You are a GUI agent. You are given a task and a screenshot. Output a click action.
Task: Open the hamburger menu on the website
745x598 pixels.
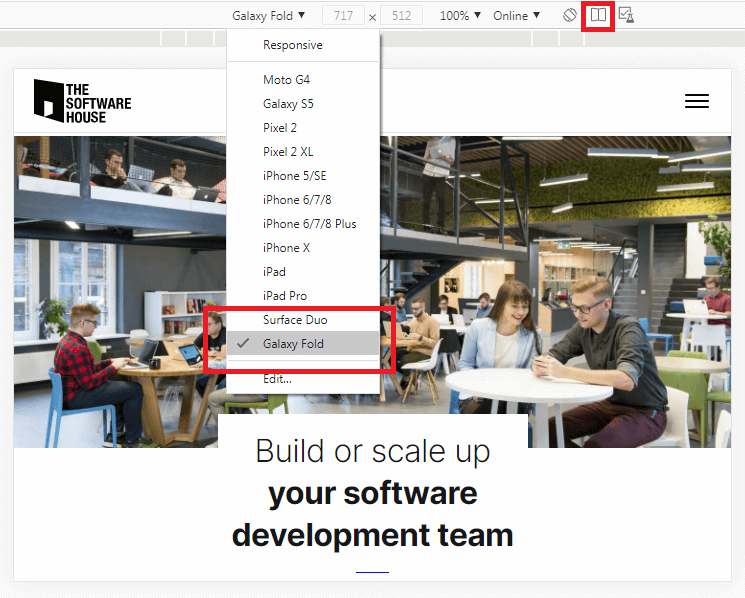point(697,101)
